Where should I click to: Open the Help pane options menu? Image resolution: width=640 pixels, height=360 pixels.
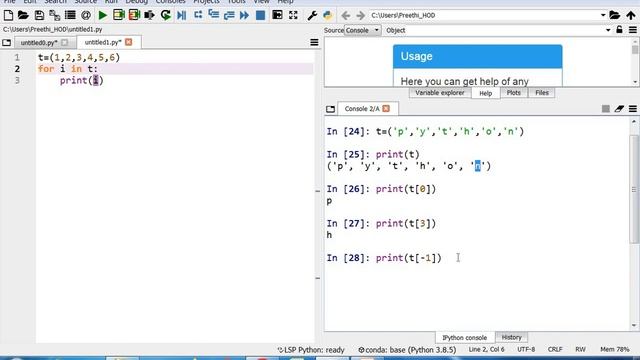pyautogui.click(x=633, y=30)
